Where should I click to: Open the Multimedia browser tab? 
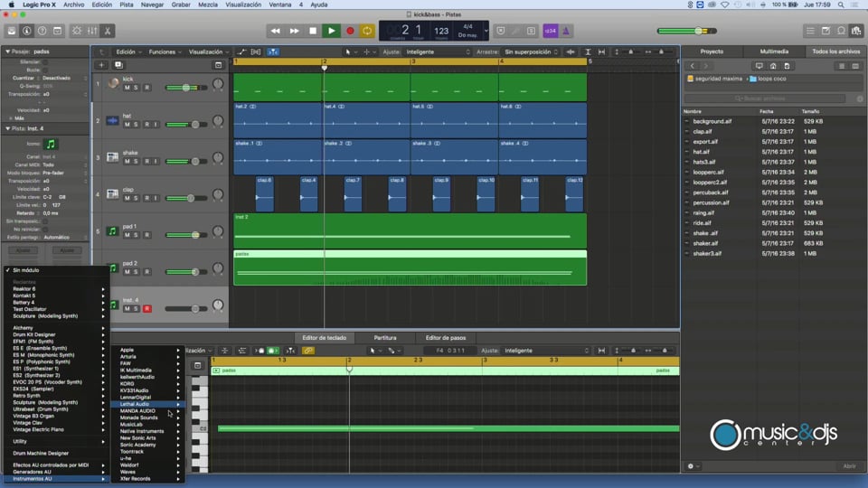774,52
